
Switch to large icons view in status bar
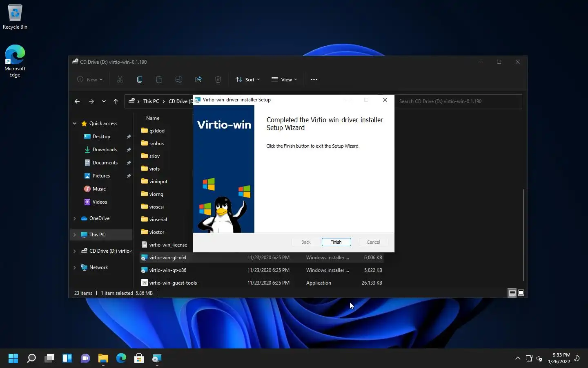tap(521, 293)
